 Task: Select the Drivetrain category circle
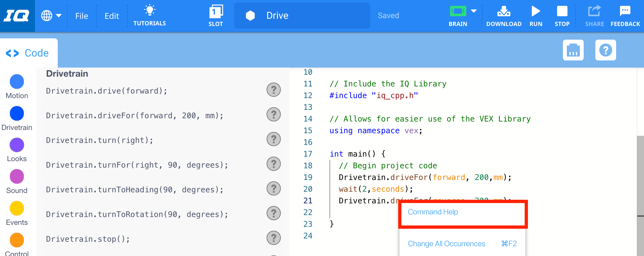click(17, 113)
